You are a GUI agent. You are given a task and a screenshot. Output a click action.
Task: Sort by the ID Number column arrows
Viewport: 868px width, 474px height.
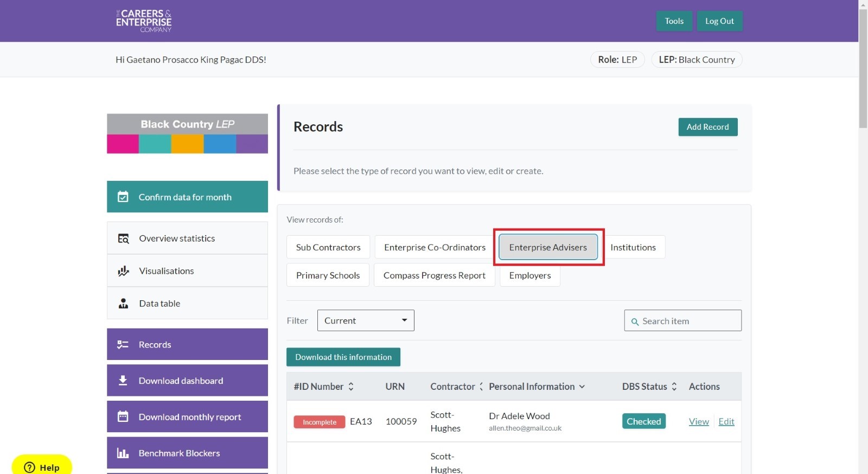tap(351, 387)
